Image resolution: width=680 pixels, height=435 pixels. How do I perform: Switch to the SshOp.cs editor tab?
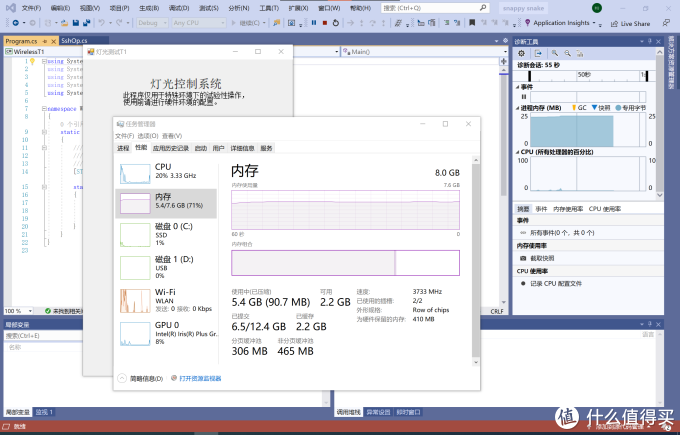click(74, 41)
